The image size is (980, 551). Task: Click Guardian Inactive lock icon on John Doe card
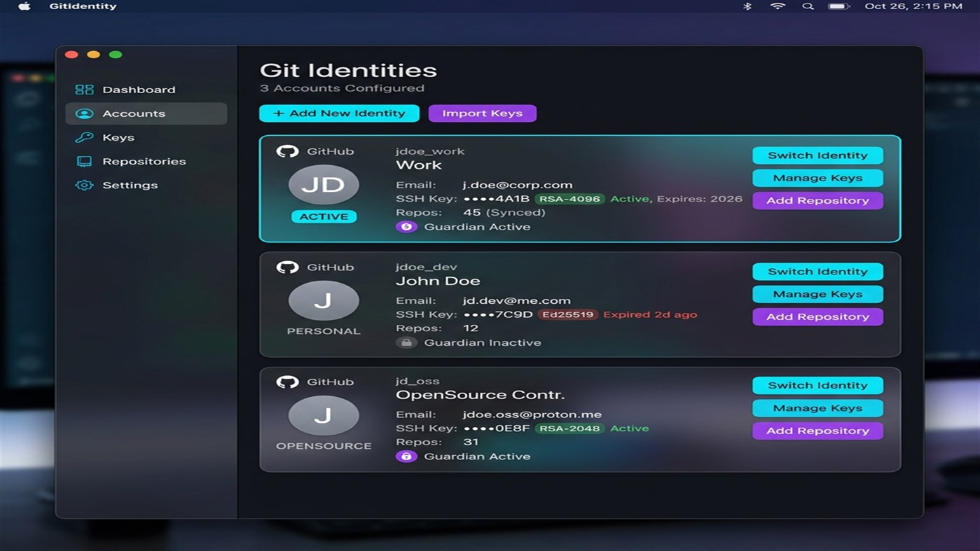(x=406, y=342)
